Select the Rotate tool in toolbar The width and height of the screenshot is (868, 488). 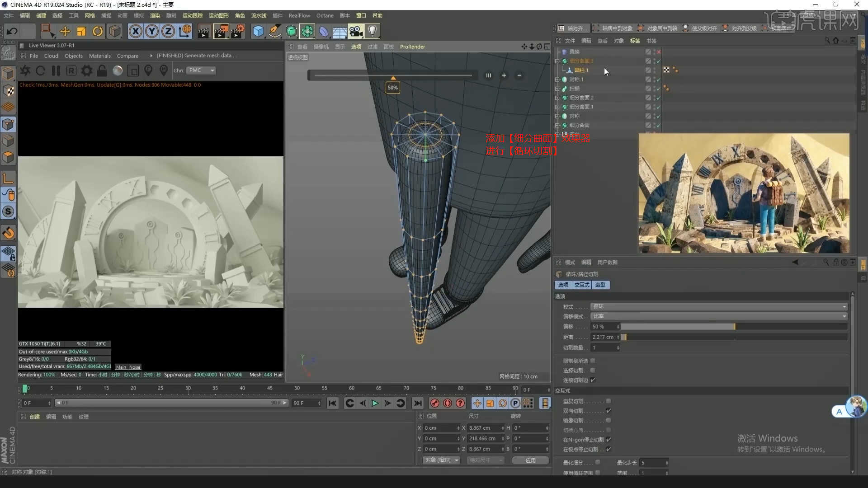(x=98, y=31)
